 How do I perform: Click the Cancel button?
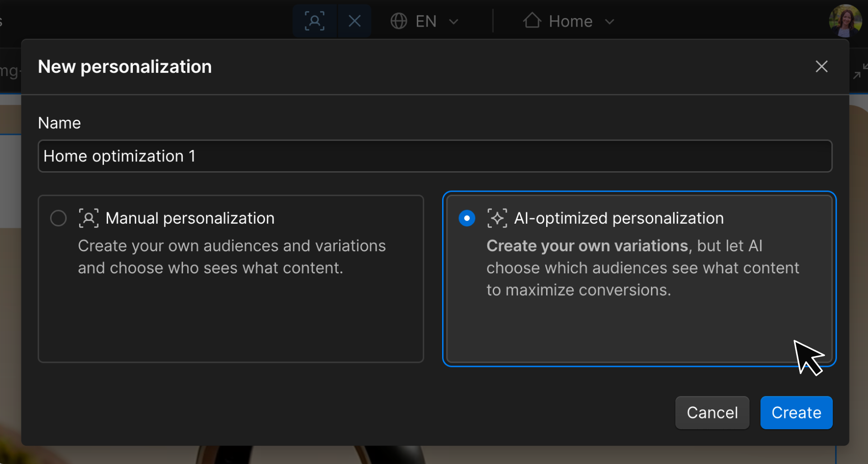coord(712,412)
